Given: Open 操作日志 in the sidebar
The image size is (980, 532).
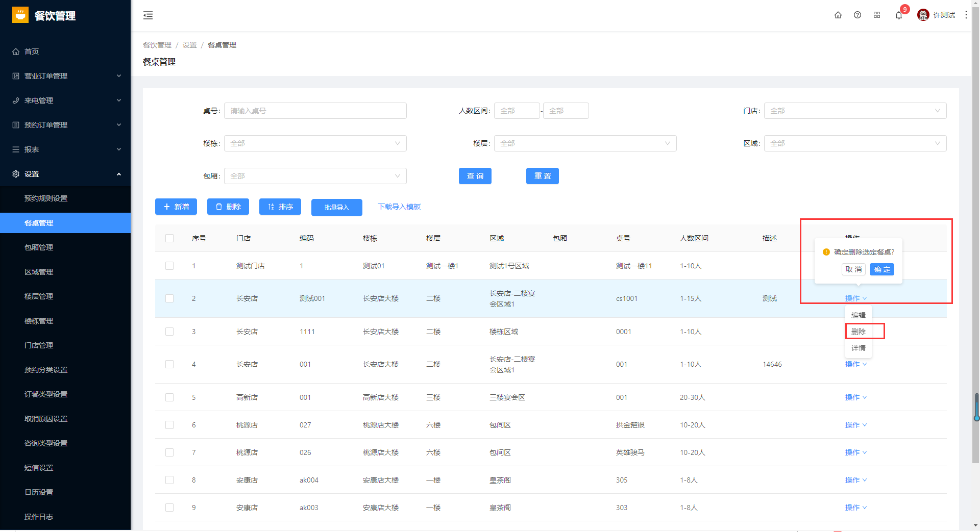Looking at the screenshot, I should tap(65, 517).
